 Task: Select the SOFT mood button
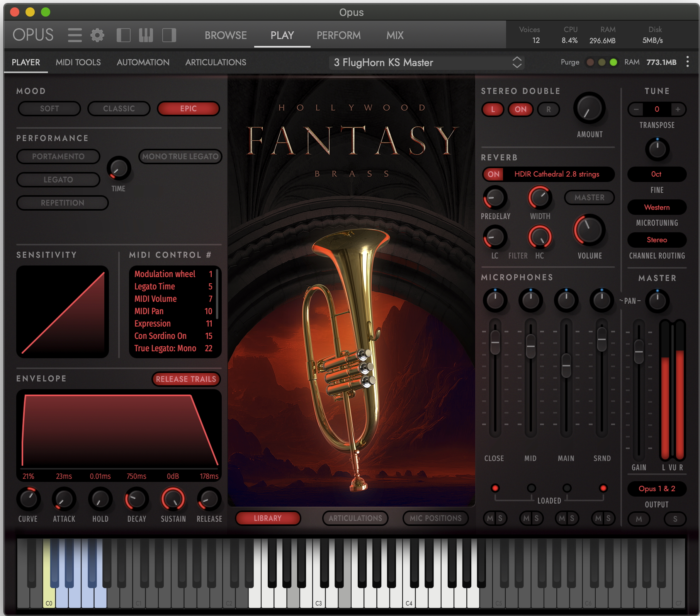[49, 109]
